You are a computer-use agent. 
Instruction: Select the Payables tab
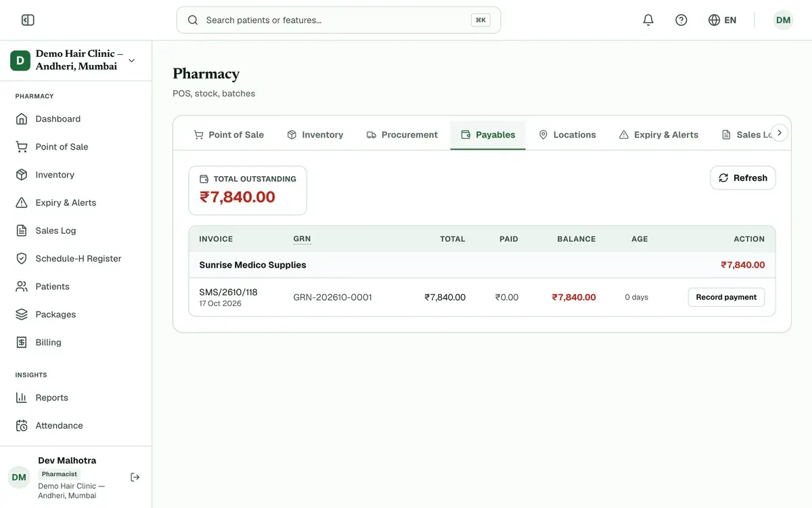pos(488,135)
